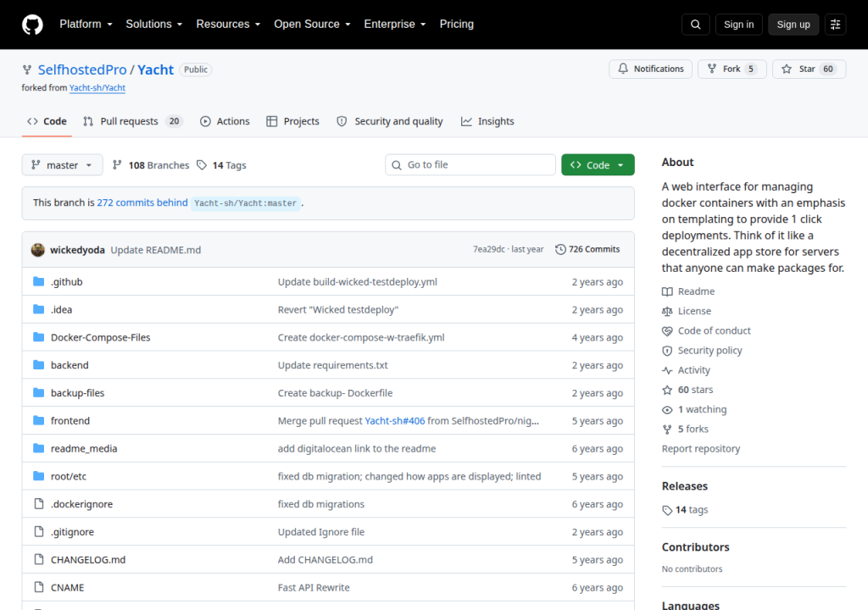Open the Pricing page
Screen dimensions: 868x610
[457, 25]
